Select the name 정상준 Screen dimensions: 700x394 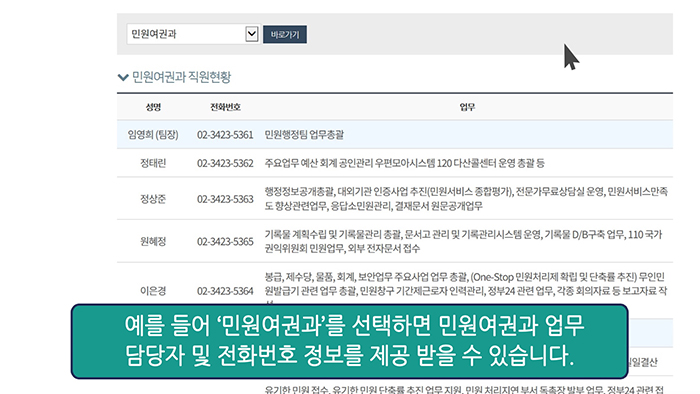pyautogui.click(x=153, y=199)
